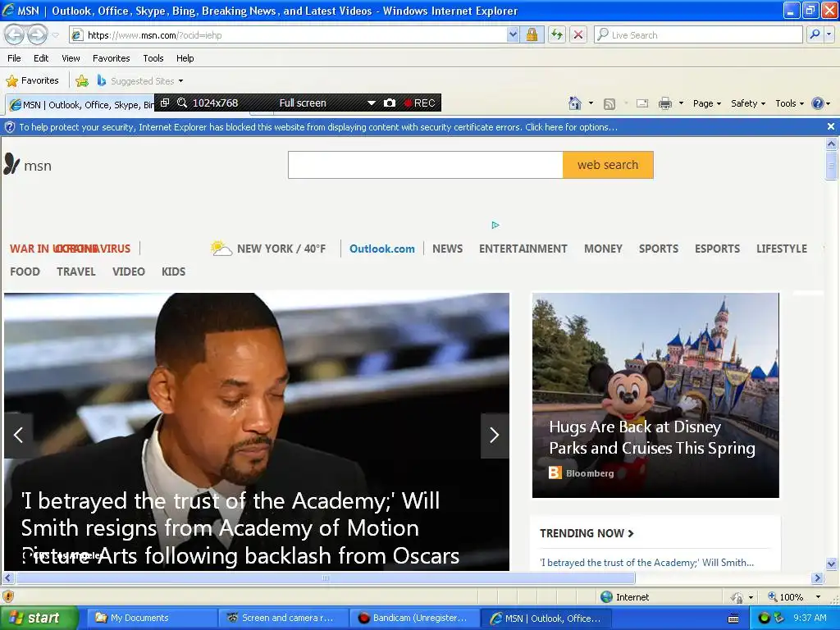Click the Refresh page icon

click(x=557, y=34)
